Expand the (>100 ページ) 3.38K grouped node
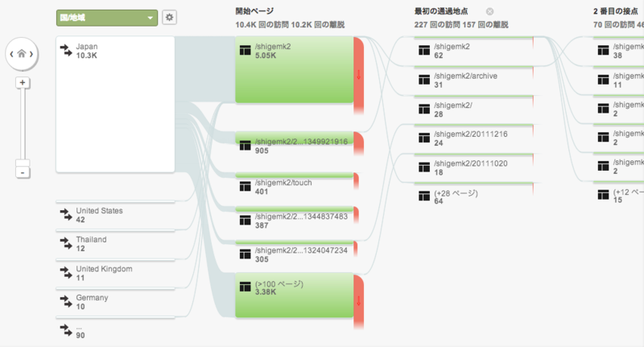Viewport: 644px width, 347px height. click(294, 295)
